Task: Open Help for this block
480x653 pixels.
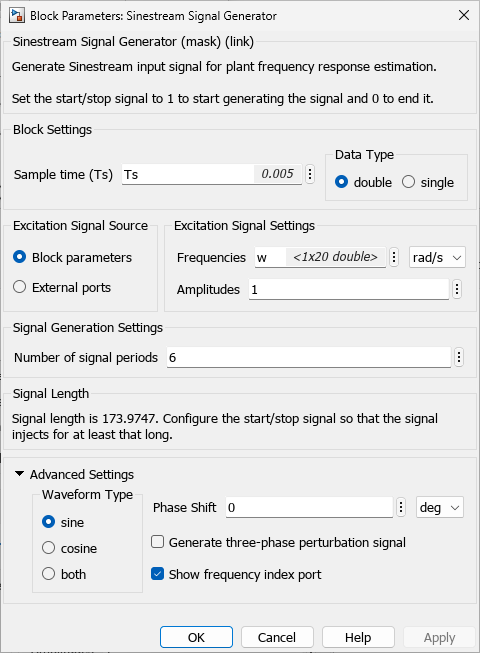Action: point(358,637)
